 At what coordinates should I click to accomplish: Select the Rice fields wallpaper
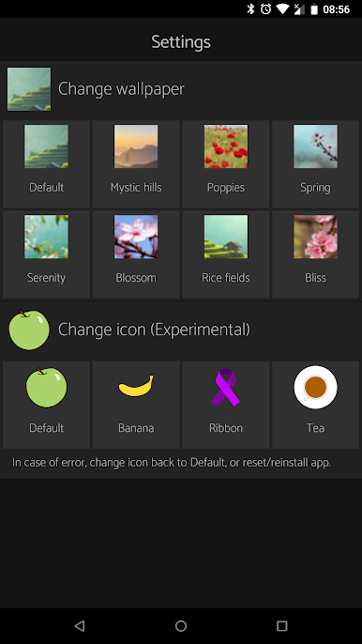pyautogui.click(x=226, y=254)
